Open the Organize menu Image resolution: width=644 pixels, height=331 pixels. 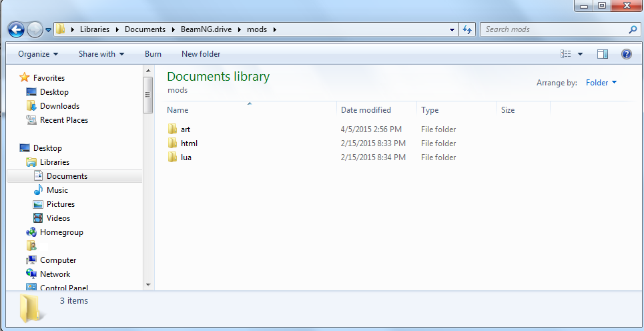pyautogui.click(x=38, y=54)
